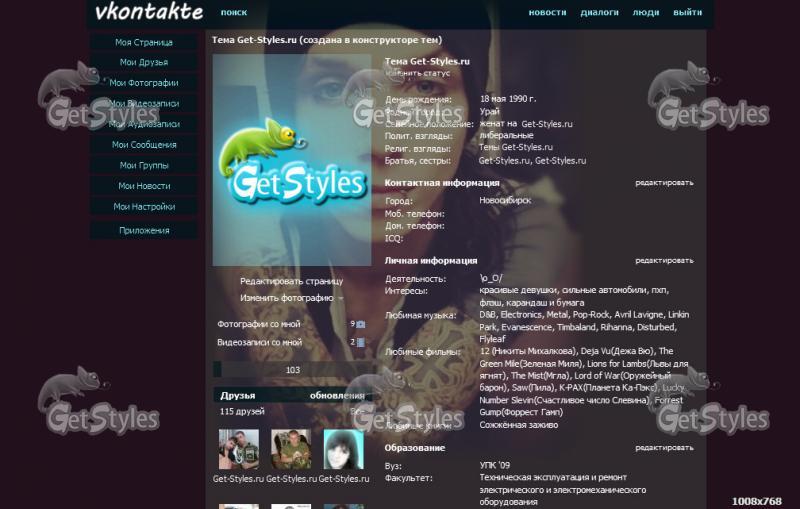Open Мои Сообщения in sidebar
This screenshot has width=800, height=509.
pos(144,144)
